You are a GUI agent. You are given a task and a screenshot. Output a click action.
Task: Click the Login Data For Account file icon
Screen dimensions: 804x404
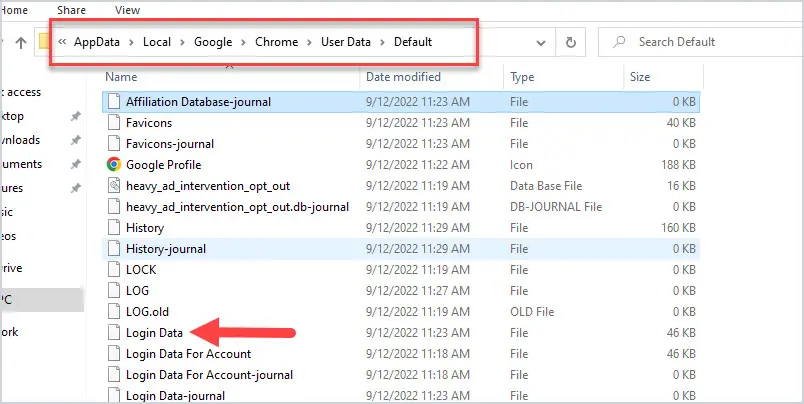(114, 354)
